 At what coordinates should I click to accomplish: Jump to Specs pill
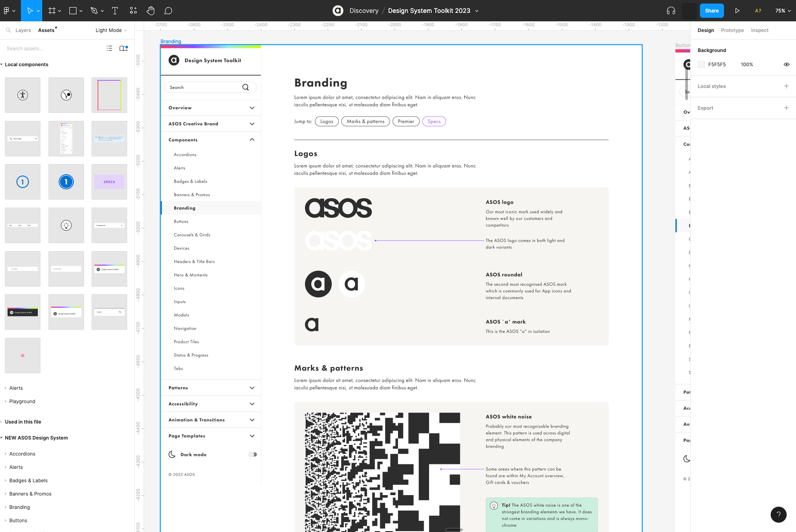pos(434,121)
